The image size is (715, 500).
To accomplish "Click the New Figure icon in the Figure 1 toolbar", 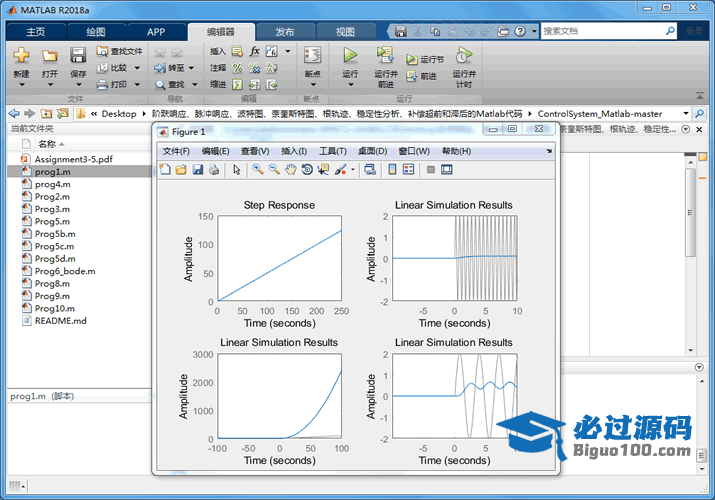I will 165,170.
